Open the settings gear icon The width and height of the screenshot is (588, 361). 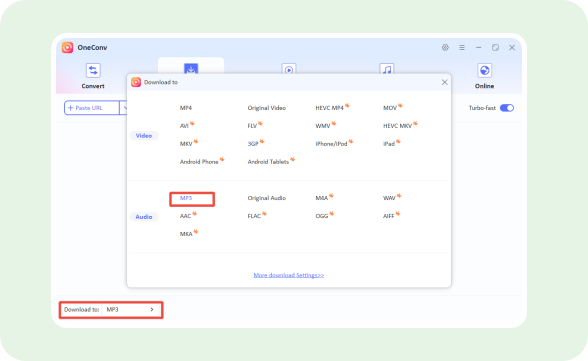tap(445, 48)
